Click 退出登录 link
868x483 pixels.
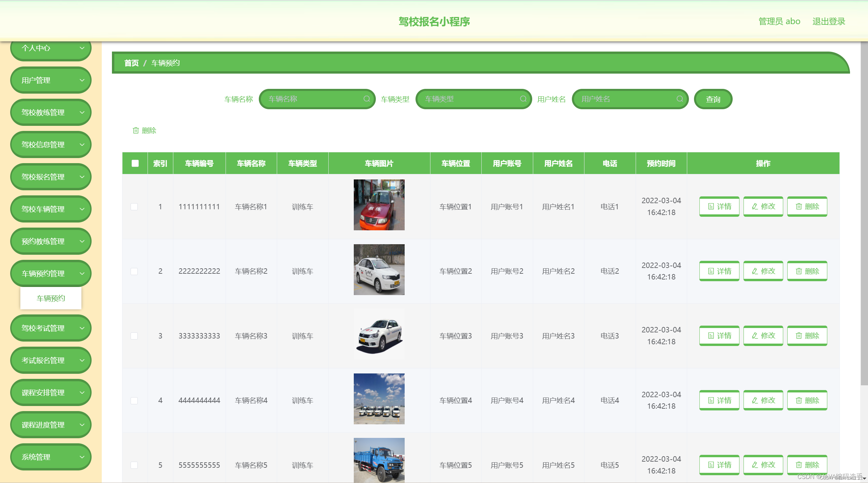pyautogui.click(x=829, y=21)
